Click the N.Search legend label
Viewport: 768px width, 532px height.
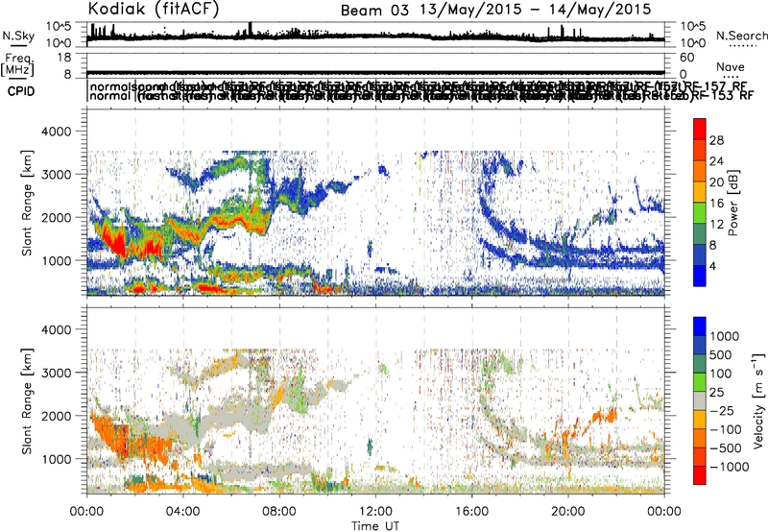pyautogui.click(x=741, y=36)
